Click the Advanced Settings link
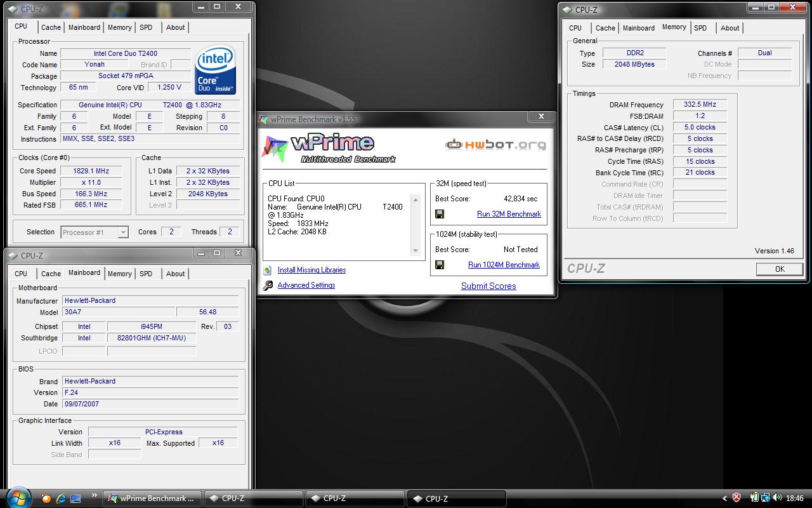This screenshot has height=508, width=812. pos(306,285)
